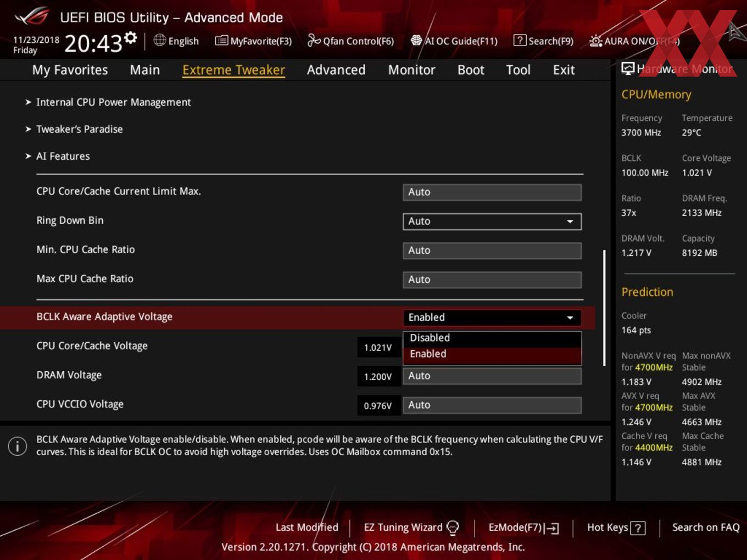Click the 4902 MHz Max nonAVX value
Screen dimensions: 747x560
tap(702, 382)
